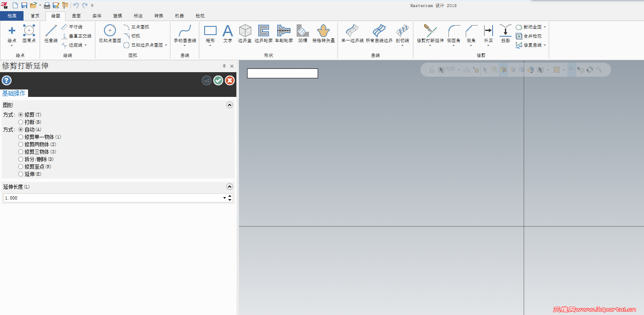644x315 pixels.
Task: Select the 文字 text tool
Action: tap(228, 34)
